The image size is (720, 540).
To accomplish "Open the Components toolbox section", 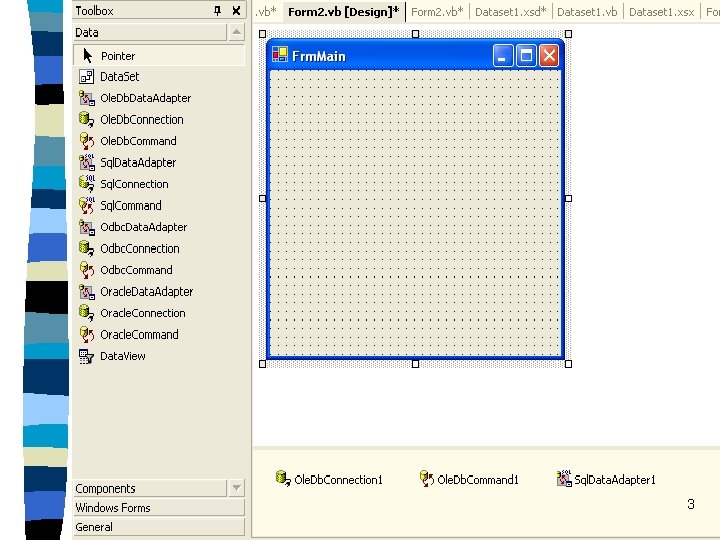I will [x=150, y=488].
